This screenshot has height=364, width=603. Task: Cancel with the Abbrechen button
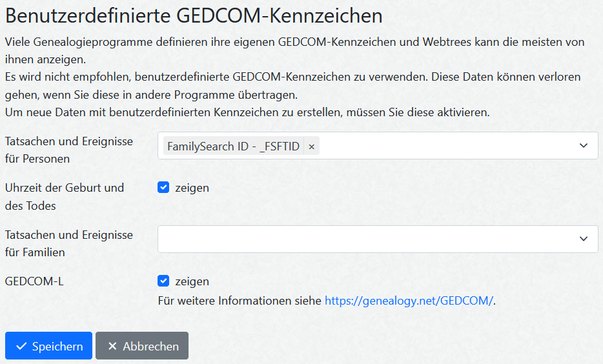click(x=142, y=346)
